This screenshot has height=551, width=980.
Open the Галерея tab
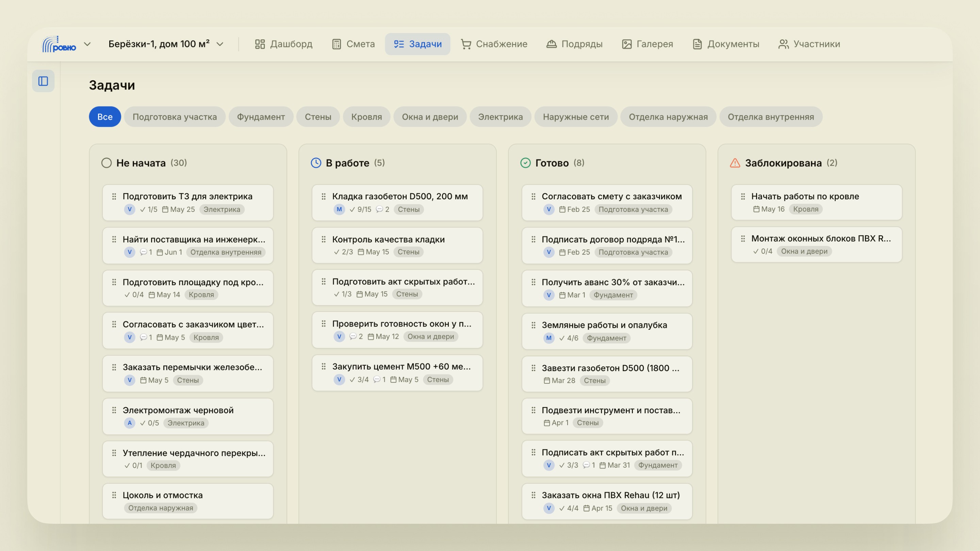click(647, 44)
